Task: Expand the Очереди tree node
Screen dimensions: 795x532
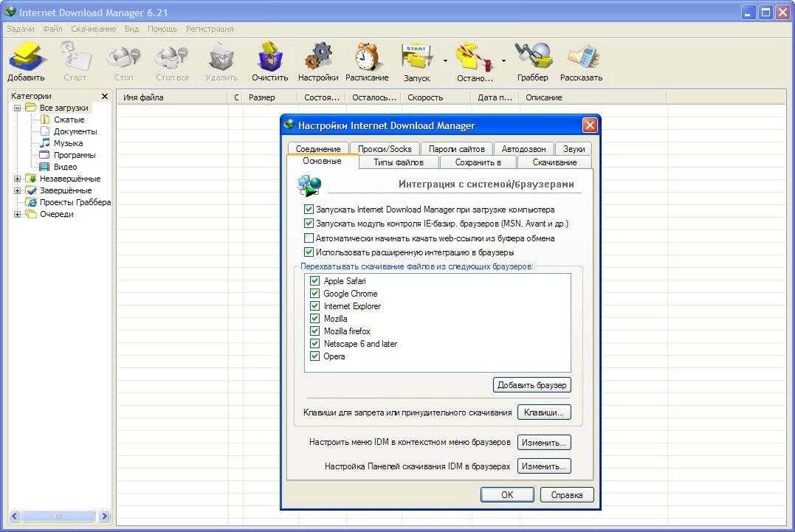Action: click(17, 214)
